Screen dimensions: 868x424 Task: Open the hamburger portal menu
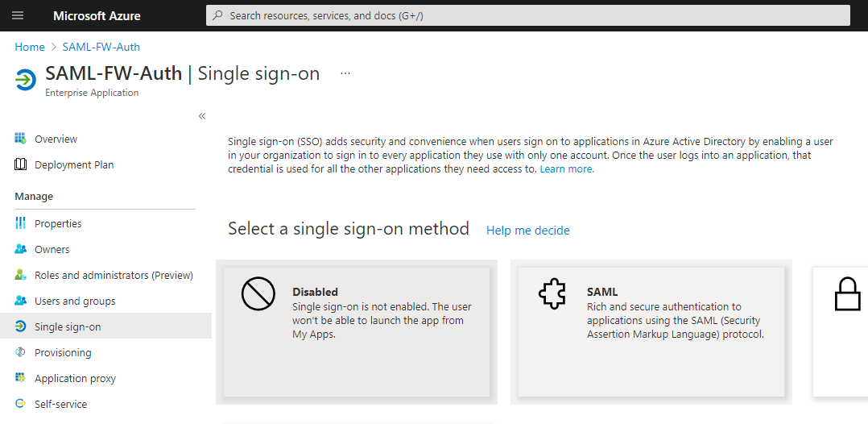[x=18, y=15]
